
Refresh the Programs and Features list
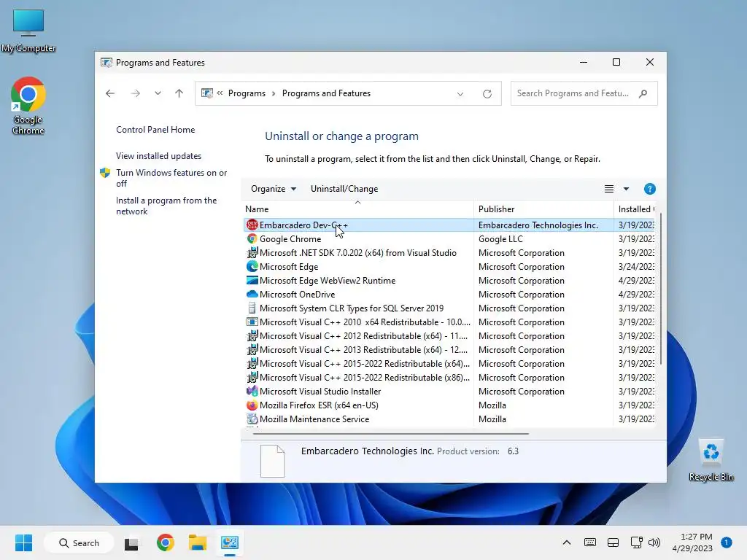tap(487, 94)
